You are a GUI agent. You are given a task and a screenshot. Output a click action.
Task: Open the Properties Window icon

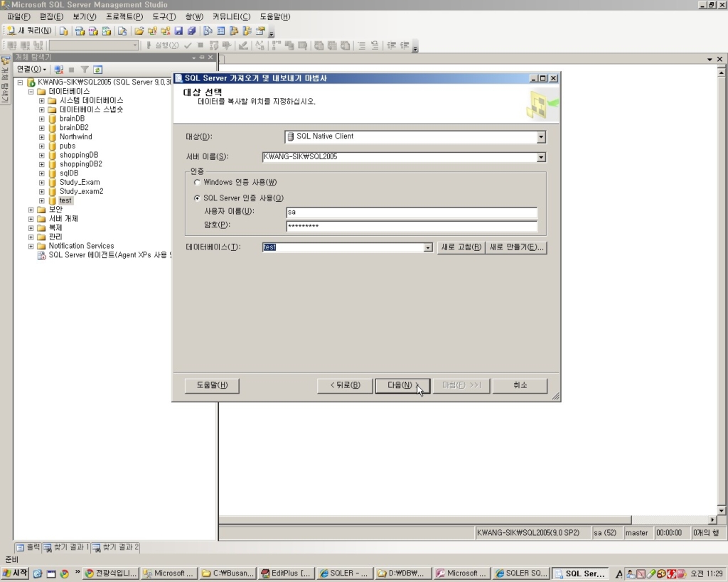click(x=260, y=31)
